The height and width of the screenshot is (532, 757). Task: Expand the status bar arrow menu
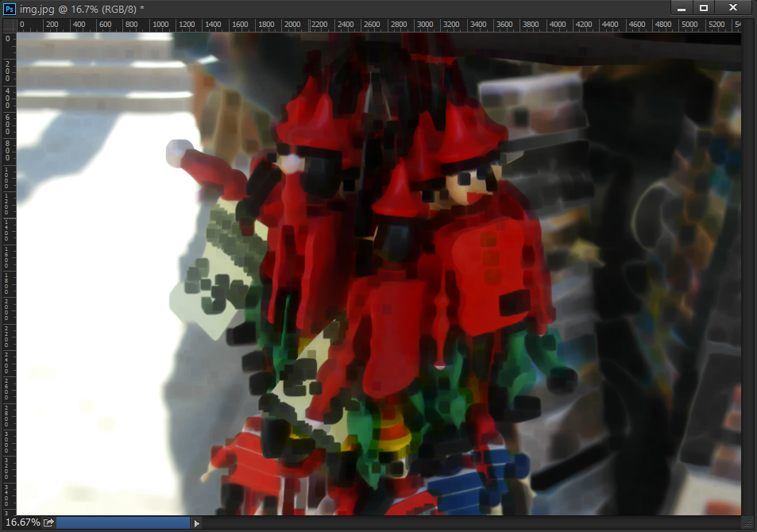click(197, 522)
